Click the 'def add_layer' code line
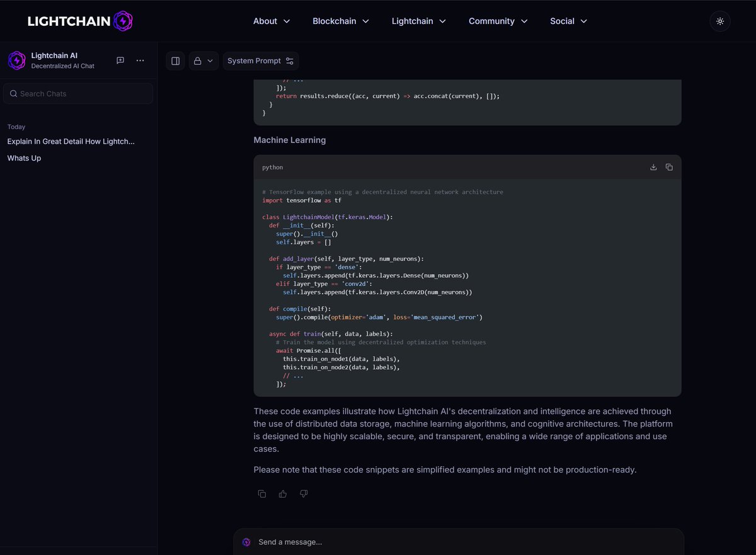 pos(346,259)
